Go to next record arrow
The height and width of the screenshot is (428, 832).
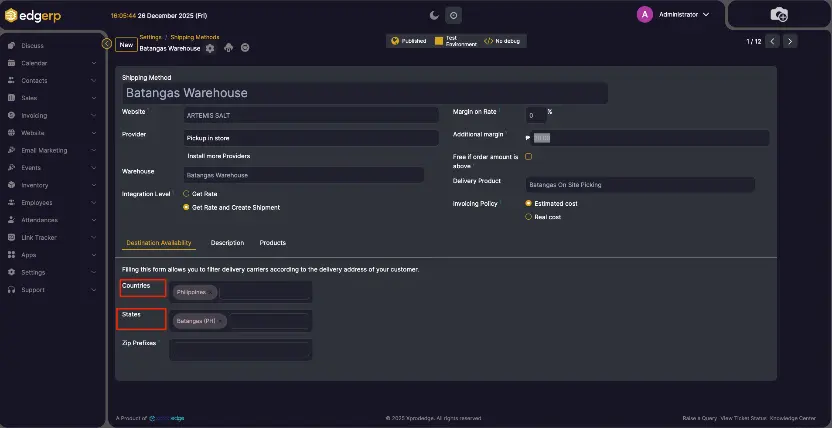[x=790, y=41]
